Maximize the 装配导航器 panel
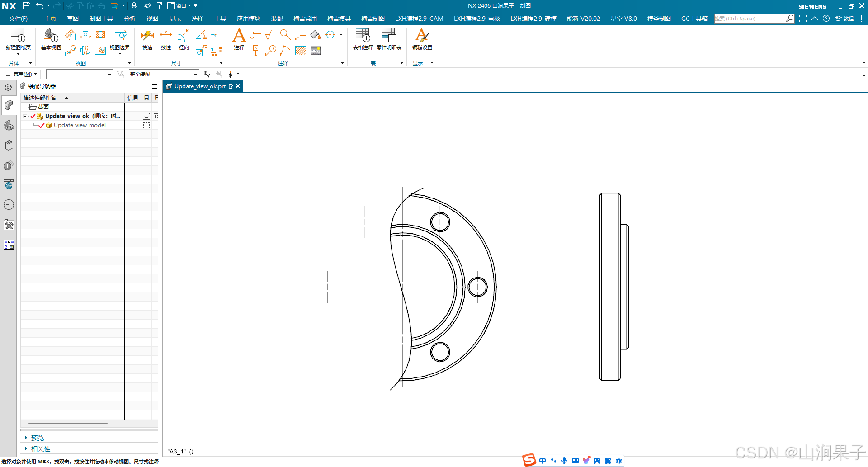Image resolution: width=868 pixels, height=467 pixels. [155, 86]
